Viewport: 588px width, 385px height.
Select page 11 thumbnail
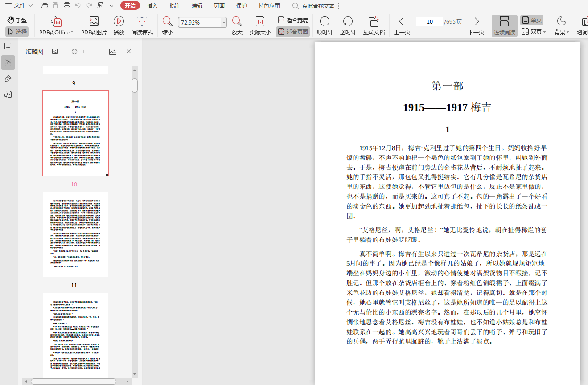(x=75, y=234)
